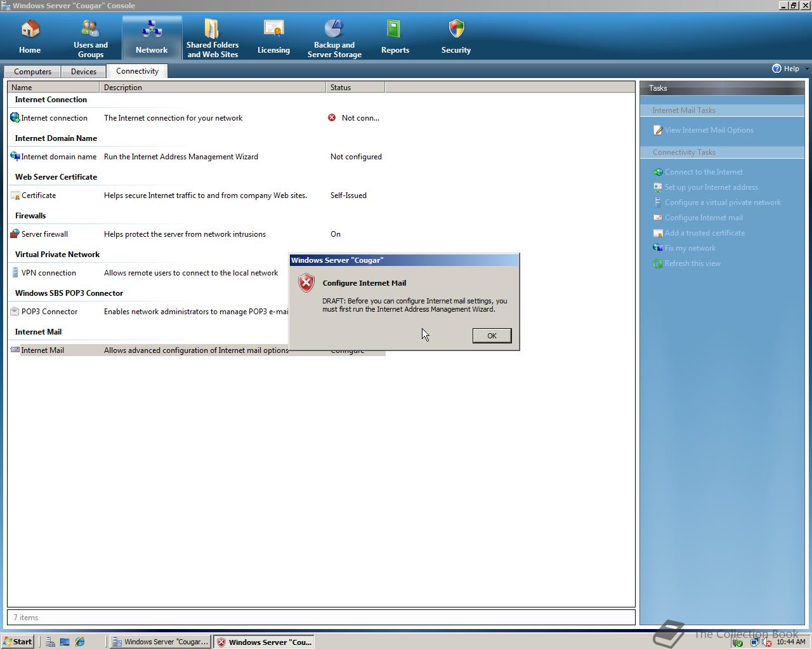The height and width of the screenshot is (650, 812).
Task: Click Set up your Internet address
Action: click(x=711, y=187)
